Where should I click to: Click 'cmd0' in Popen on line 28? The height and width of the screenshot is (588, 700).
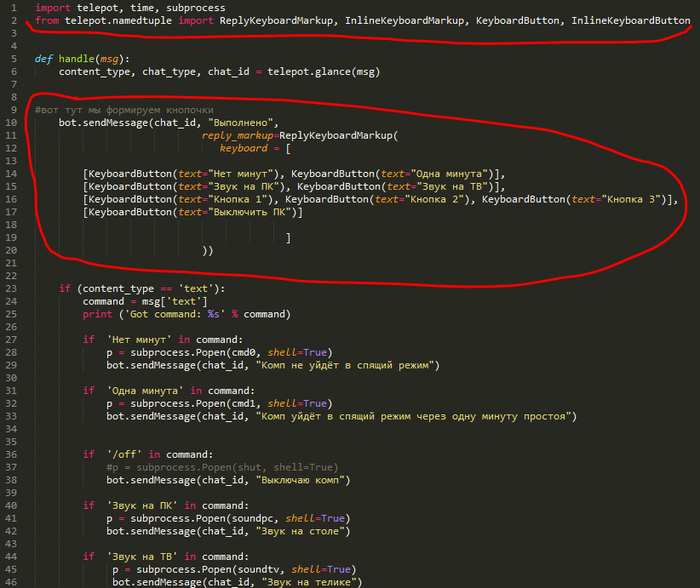coord(243,353)
